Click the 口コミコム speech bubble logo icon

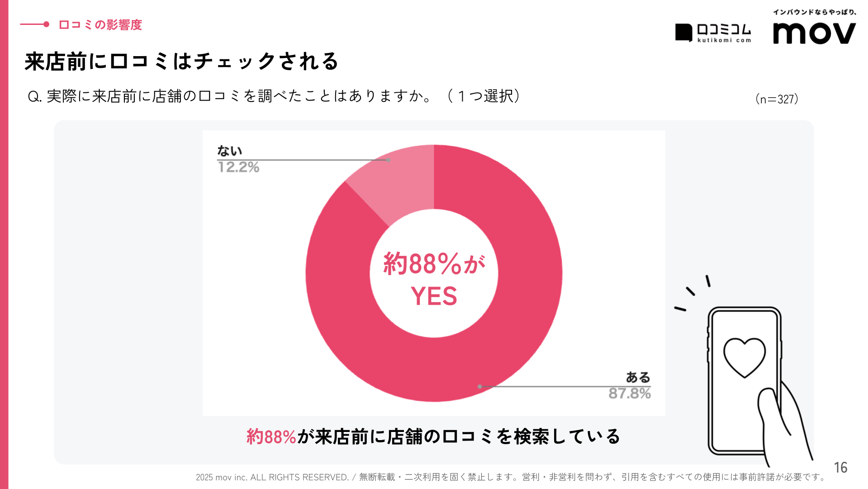(x=683, y=33)
